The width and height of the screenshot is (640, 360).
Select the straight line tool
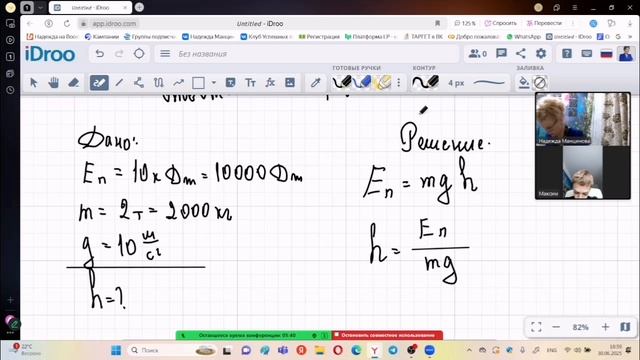tap(119, 83)
